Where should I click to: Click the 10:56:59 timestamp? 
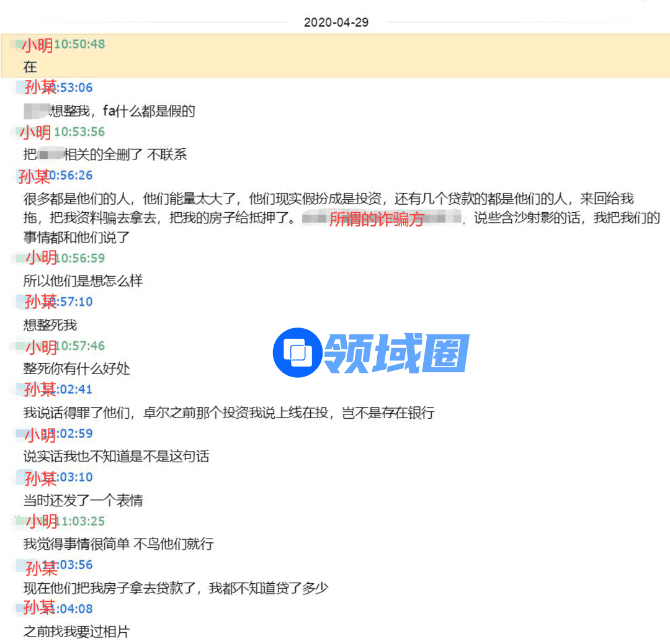point(81,258)
